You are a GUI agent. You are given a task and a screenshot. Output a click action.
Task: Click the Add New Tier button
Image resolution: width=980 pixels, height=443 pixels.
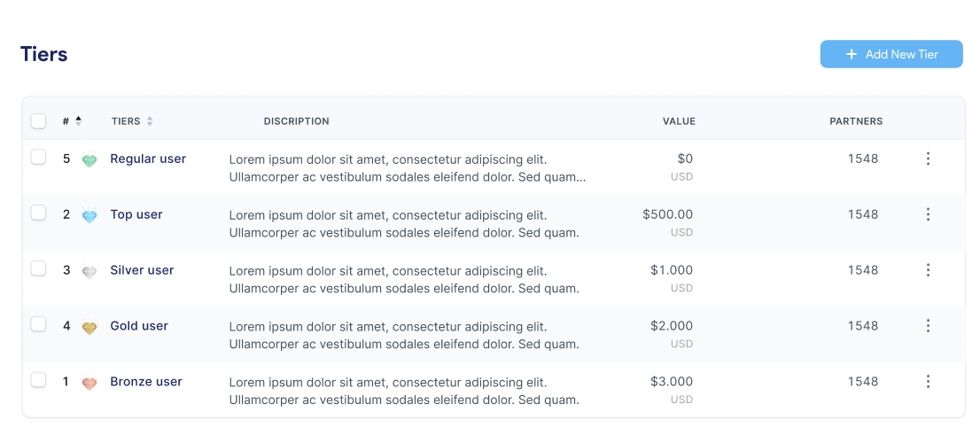pos(891,54)
